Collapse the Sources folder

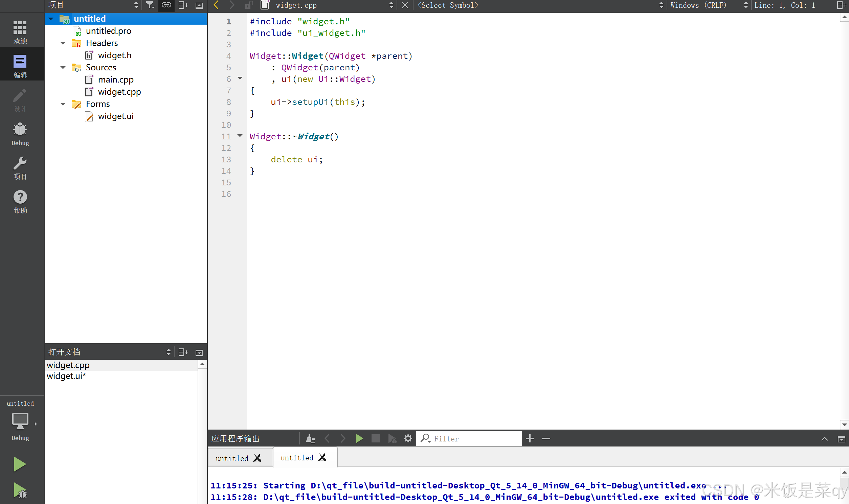tap(63, 68)
